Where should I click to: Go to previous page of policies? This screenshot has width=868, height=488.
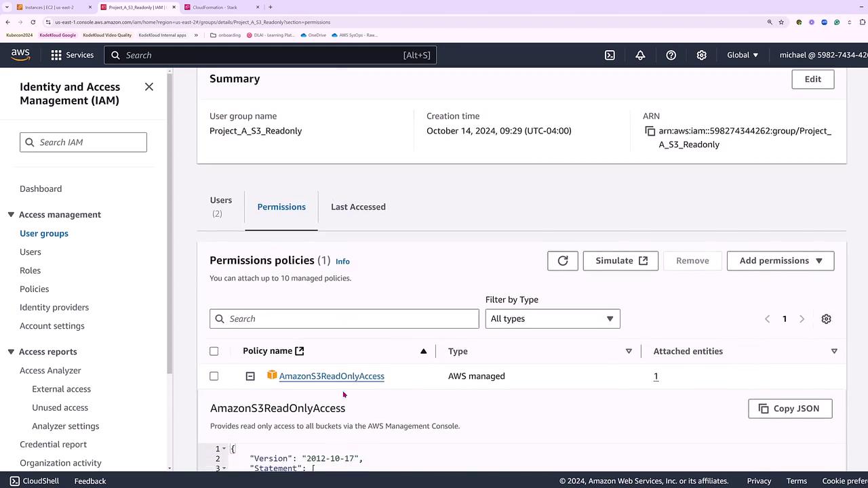[x=767, y=319]
